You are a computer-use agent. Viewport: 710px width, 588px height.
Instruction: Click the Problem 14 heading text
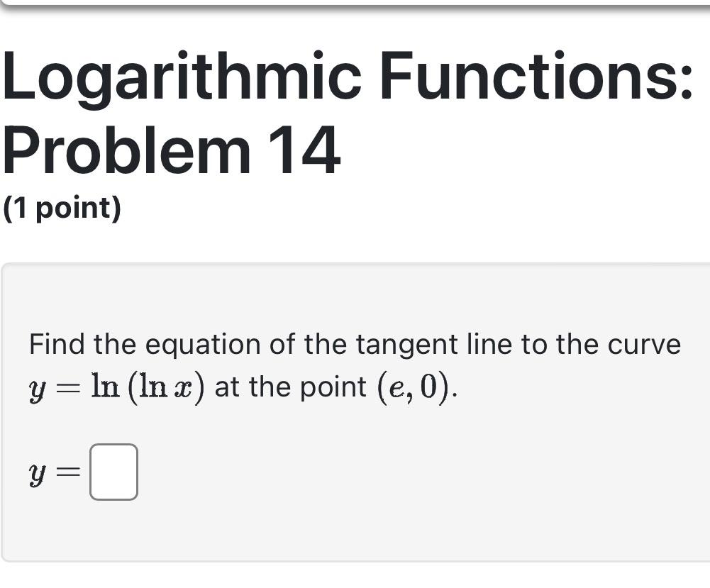click(170, 149)
